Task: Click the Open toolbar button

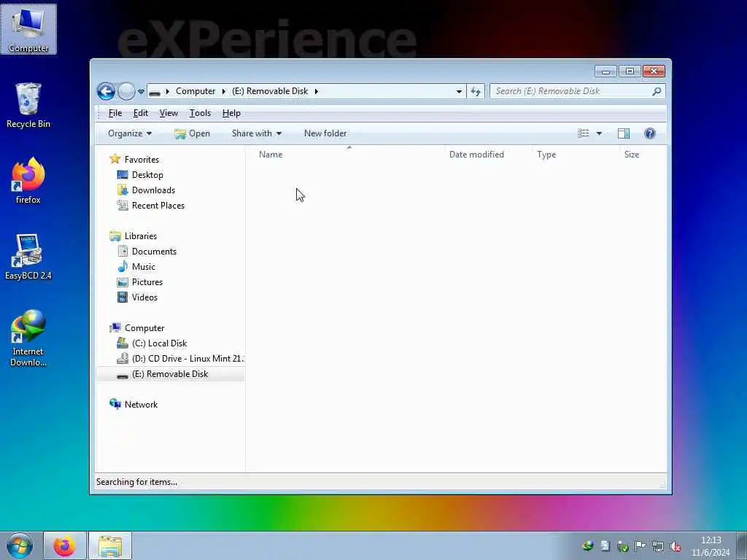Action: 193,133
